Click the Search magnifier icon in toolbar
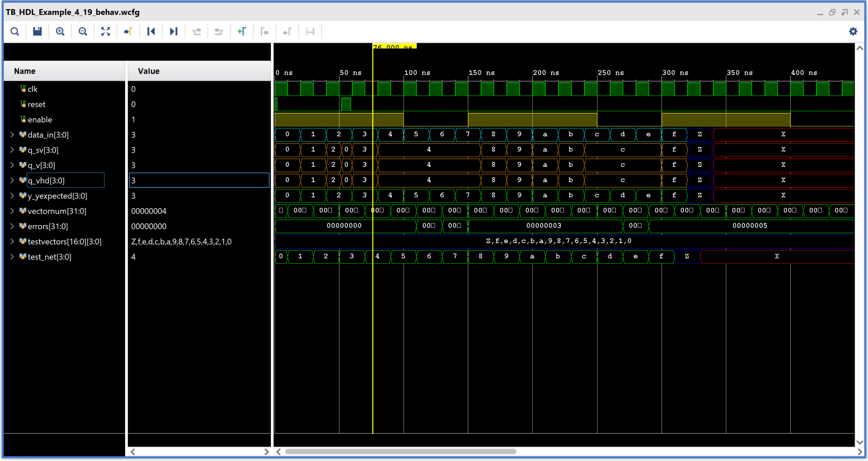This screenshot has width=868, height=461. (14, 31)
